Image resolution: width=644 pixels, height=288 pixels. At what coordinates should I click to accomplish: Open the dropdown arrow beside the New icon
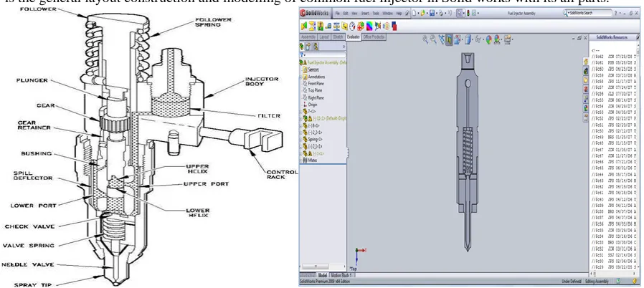418,14
